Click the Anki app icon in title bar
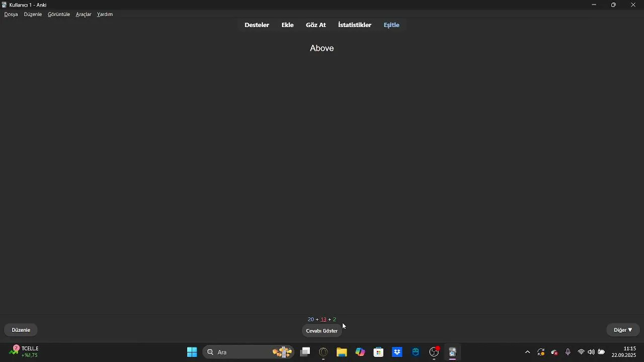 coord(5,5)
